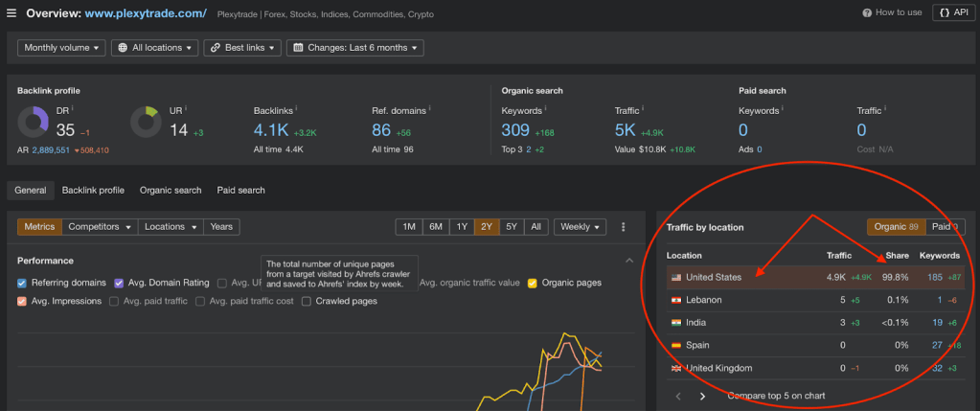Toggle the Avg. paid traffic cost checkbox

click(x=200, y=301)
